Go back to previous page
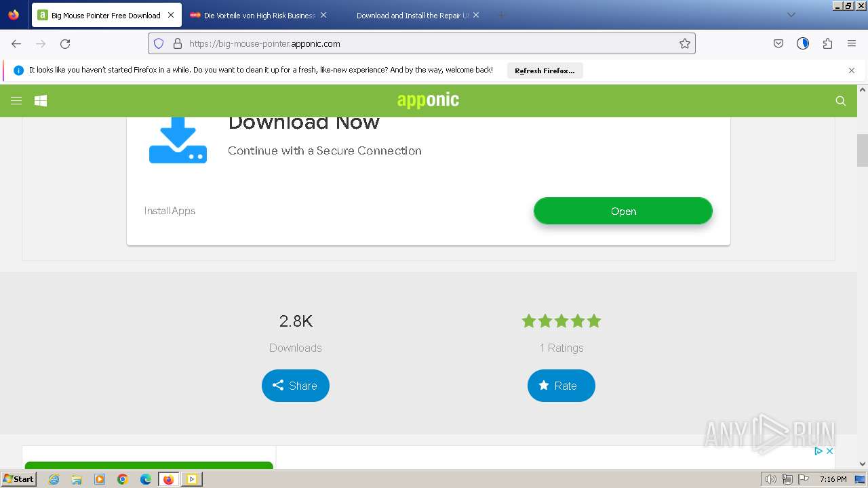The image size is (868, 488). tap(16, 43)
